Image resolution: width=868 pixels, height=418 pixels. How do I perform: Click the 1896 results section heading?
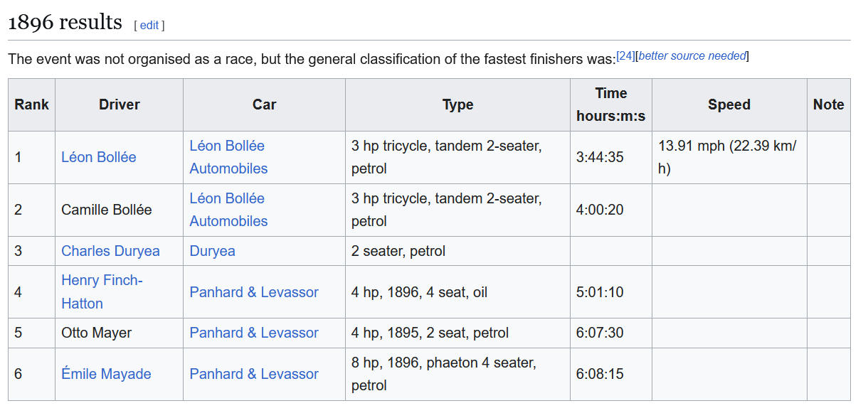[65, 23]
